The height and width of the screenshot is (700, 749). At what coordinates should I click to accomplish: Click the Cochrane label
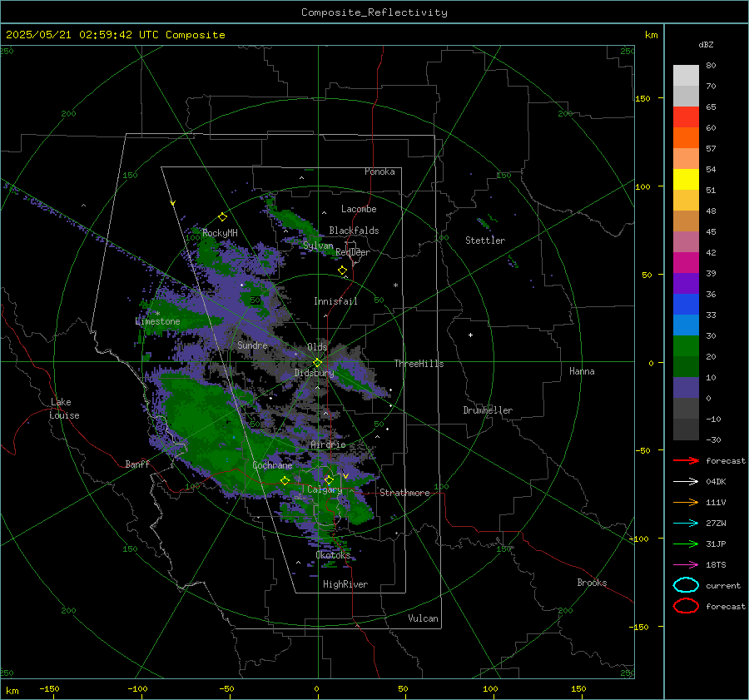coord(272,465)
